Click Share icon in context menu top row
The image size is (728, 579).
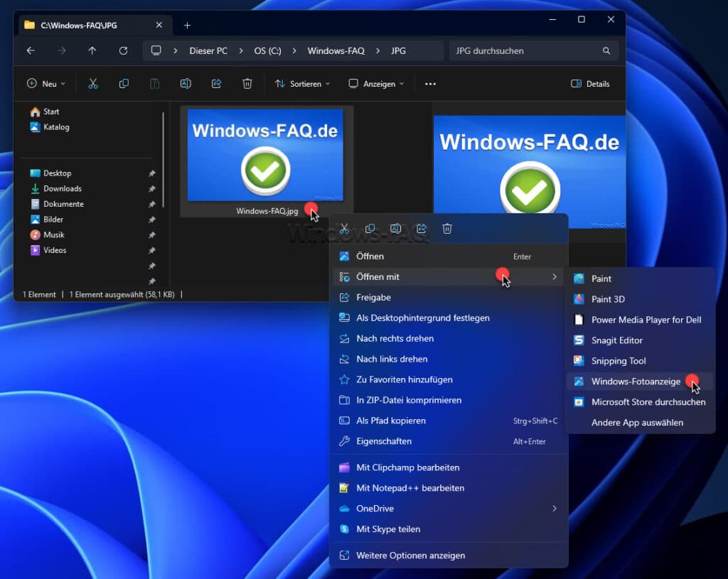[x=422, y=228]
